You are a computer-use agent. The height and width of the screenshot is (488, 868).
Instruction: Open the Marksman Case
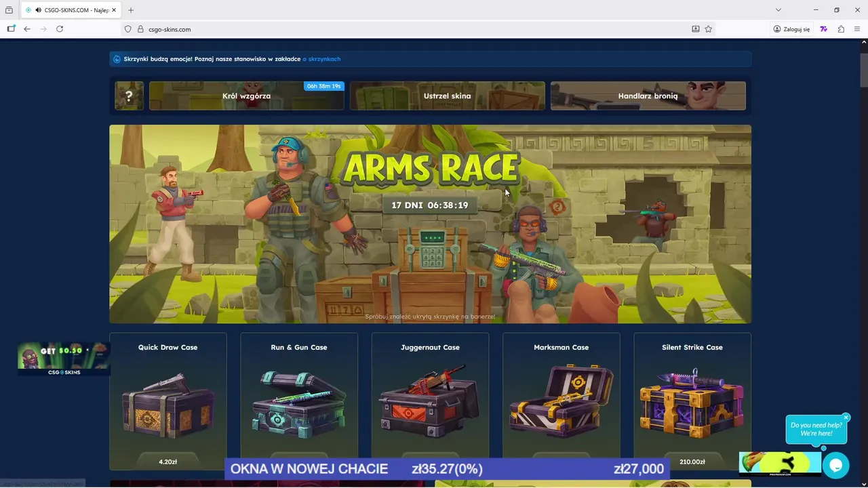[x=561, y=401]
